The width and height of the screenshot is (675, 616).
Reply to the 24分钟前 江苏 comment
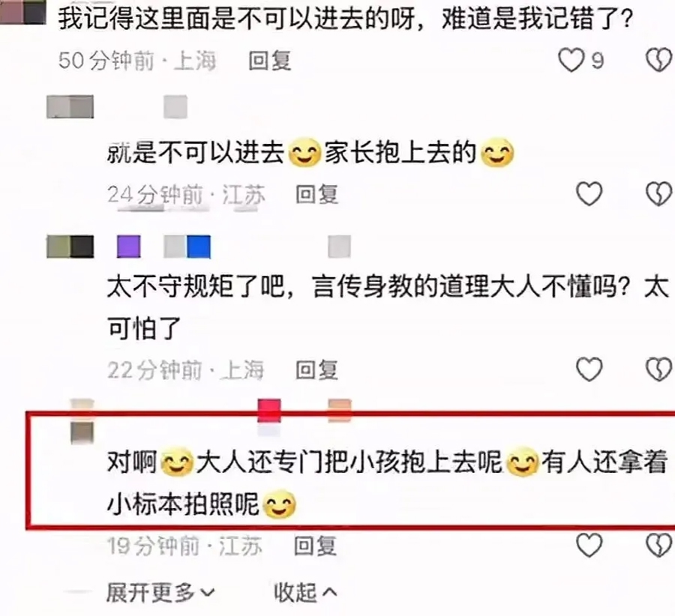tap(316, 194)
